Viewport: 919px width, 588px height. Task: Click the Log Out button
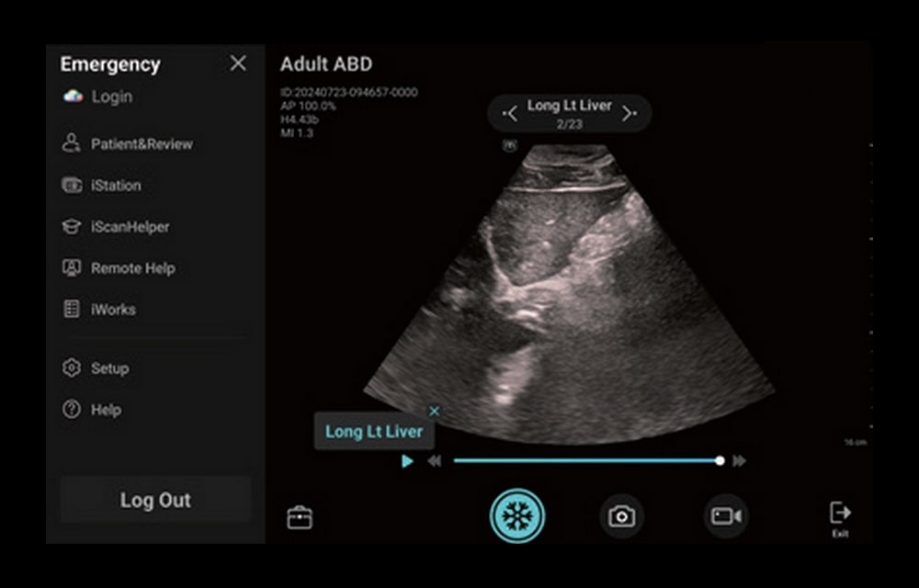pyautogui.click(x=155, y=501)
